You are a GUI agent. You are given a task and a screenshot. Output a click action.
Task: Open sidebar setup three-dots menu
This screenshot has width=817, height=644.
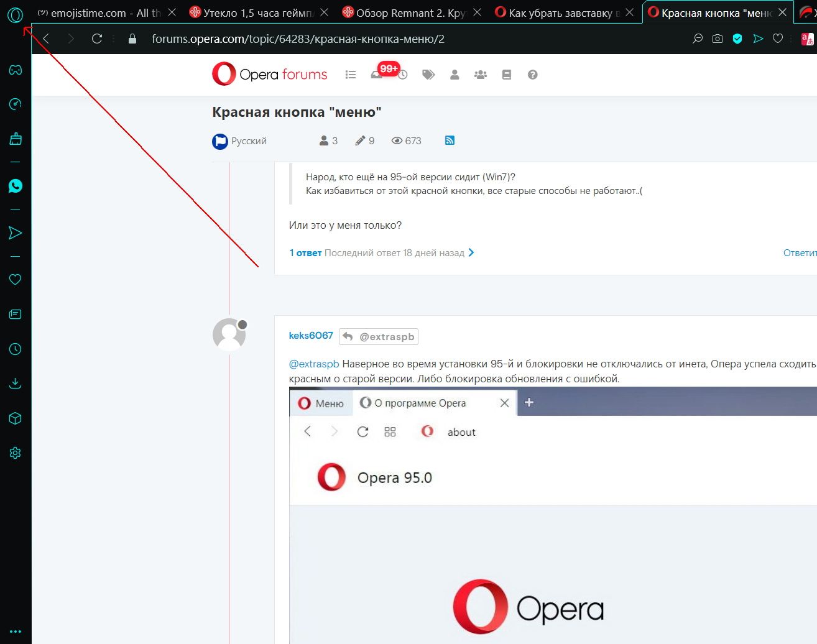tap(16, 632)
